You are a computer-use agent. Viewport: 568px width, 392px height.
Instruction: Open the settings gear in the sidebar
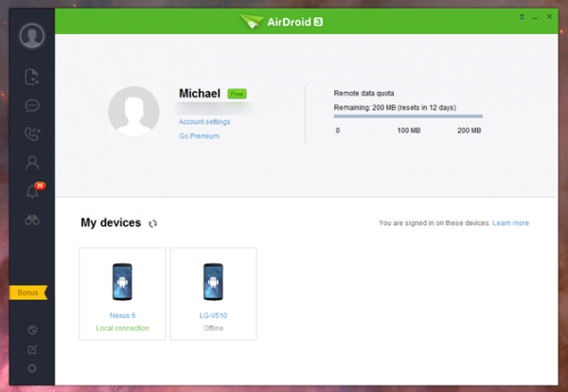pos(32,367)
